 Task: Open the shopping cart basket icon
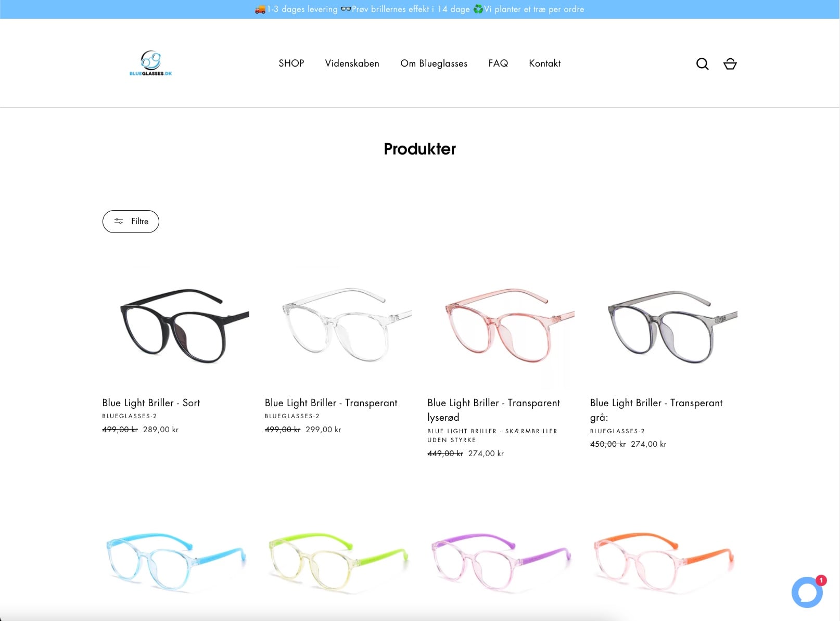click(x=730, y=63)
